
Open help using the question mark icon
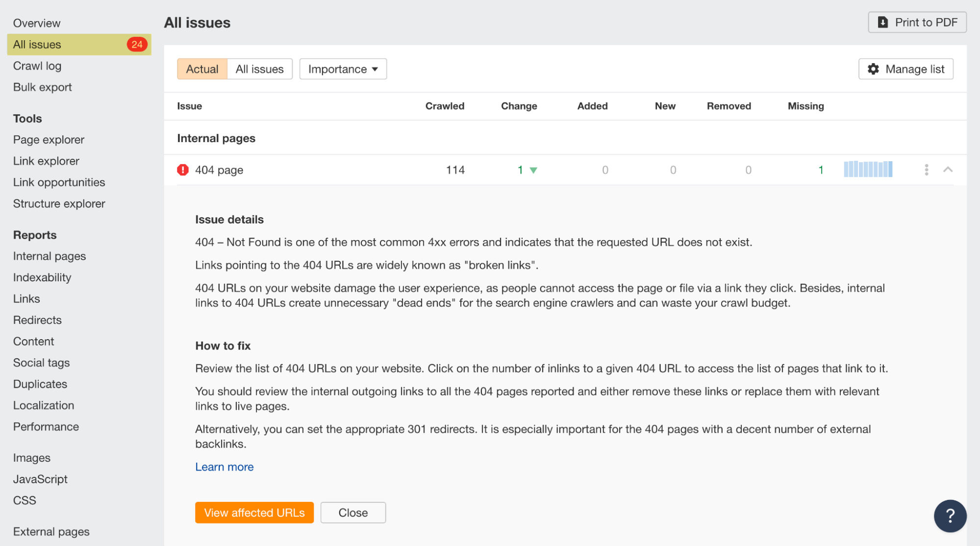coord(950,516)
